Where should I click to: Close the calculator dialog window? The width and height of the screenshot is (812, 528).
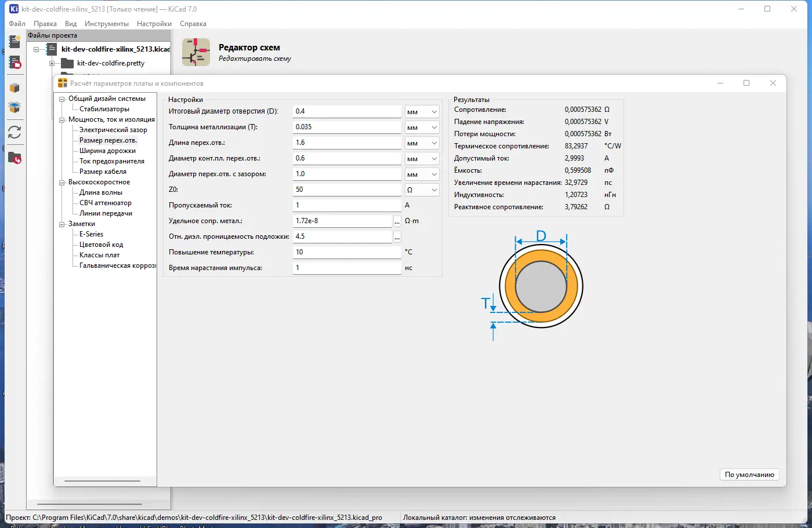(773, 83)
